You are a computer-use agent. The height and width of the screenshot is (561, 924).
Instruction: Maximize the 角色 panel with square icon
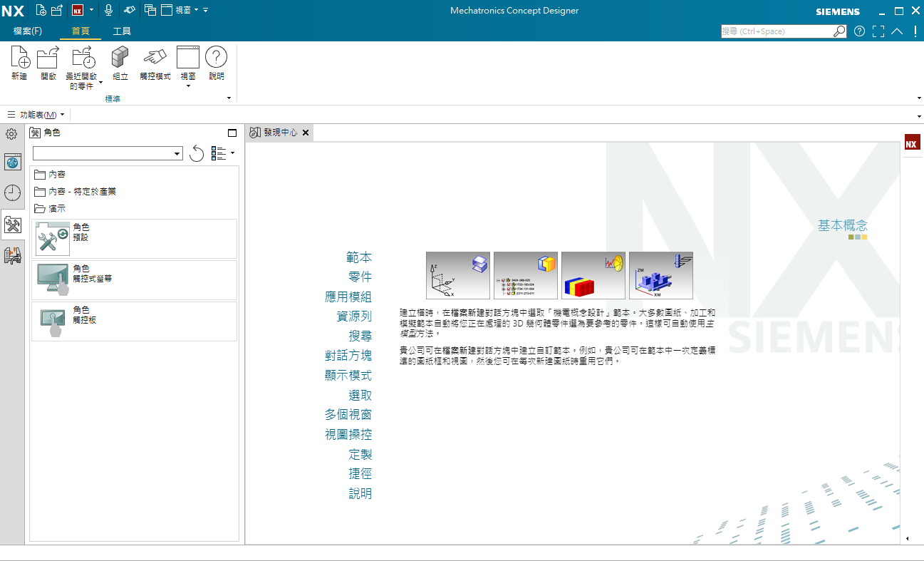click(x=232, y=133)
